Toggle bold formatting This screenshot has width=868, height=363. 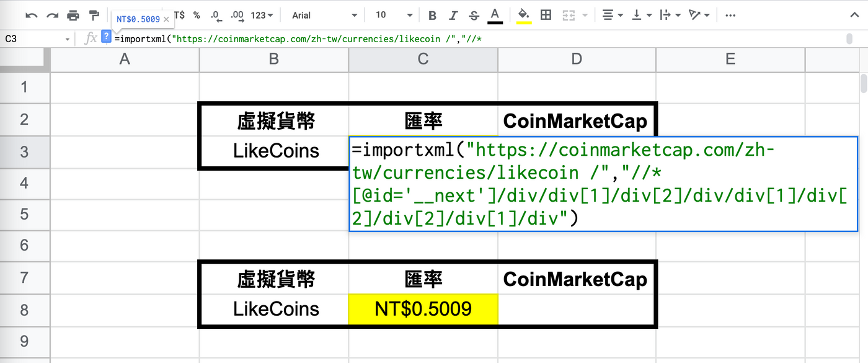[433, 15]
